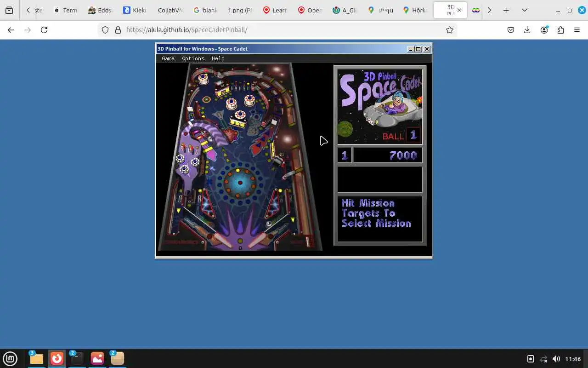Switch to the Kleki browser tab

click(x=135, y=10)
